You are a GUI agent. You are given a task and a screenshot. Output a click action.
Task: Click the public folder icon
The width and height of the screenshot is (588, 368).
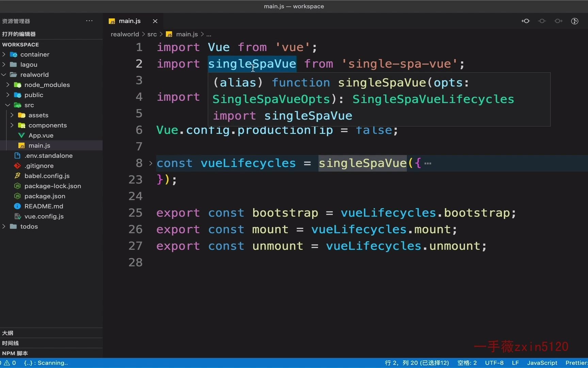[18, 95]
